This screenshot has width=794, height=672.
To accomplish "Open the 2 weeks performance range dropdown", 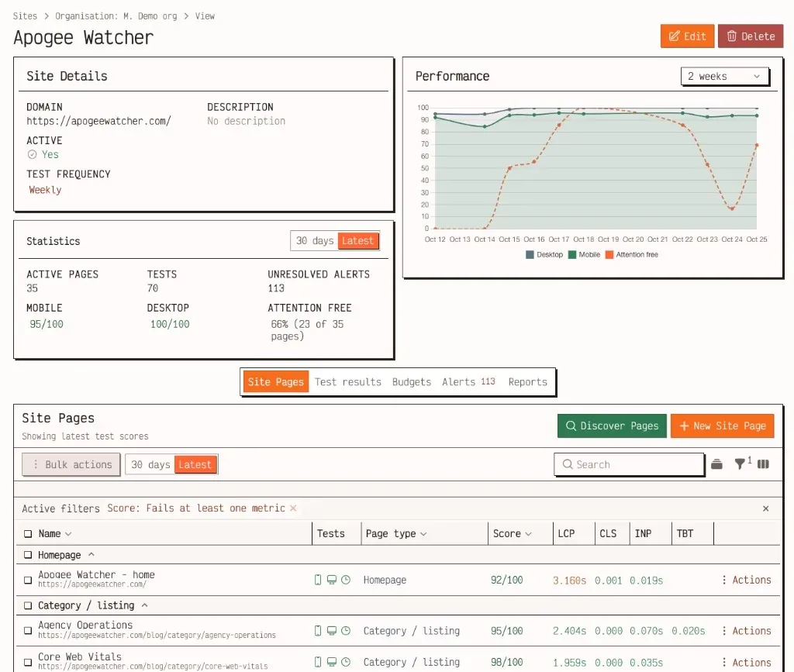I will tap(725, 77).
